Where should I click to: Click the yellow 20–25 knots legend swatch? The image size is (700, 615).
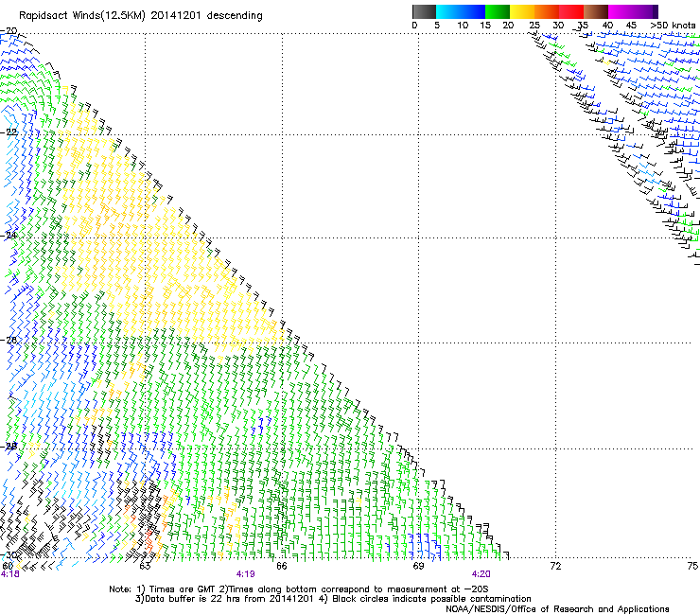point(522,11)
